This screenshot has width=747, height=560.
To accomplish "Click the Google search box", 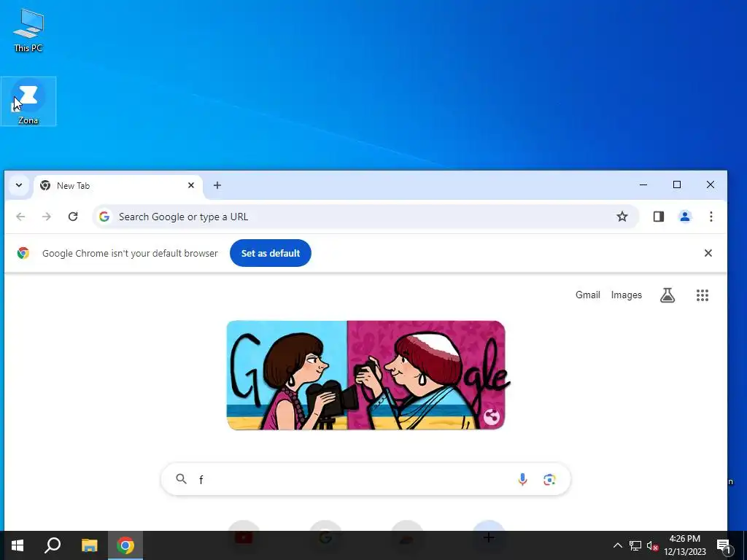I will pyautogui.click(x=365, y=479).
